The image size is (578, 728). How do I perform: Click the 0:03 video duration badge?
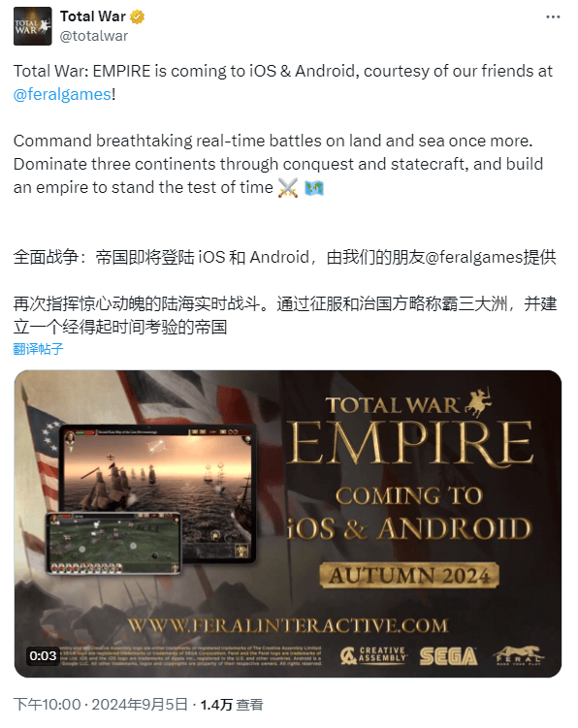click(43, 655)
